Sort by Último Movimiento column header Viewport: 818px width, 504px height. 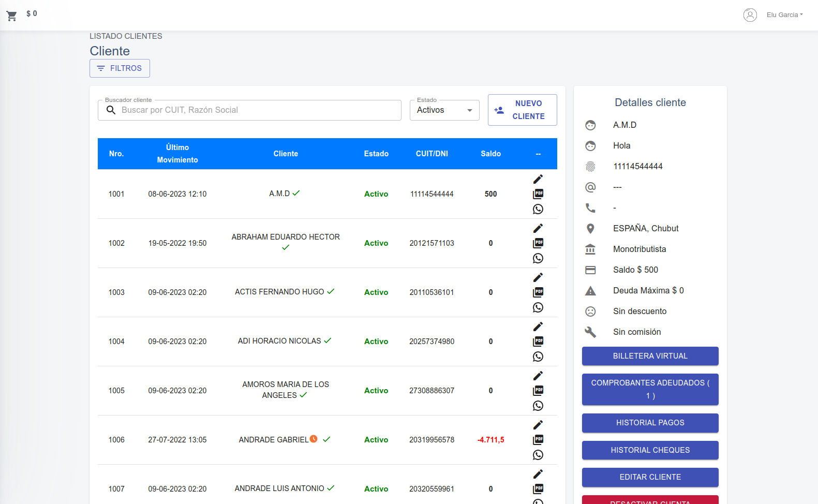(177, 154)
